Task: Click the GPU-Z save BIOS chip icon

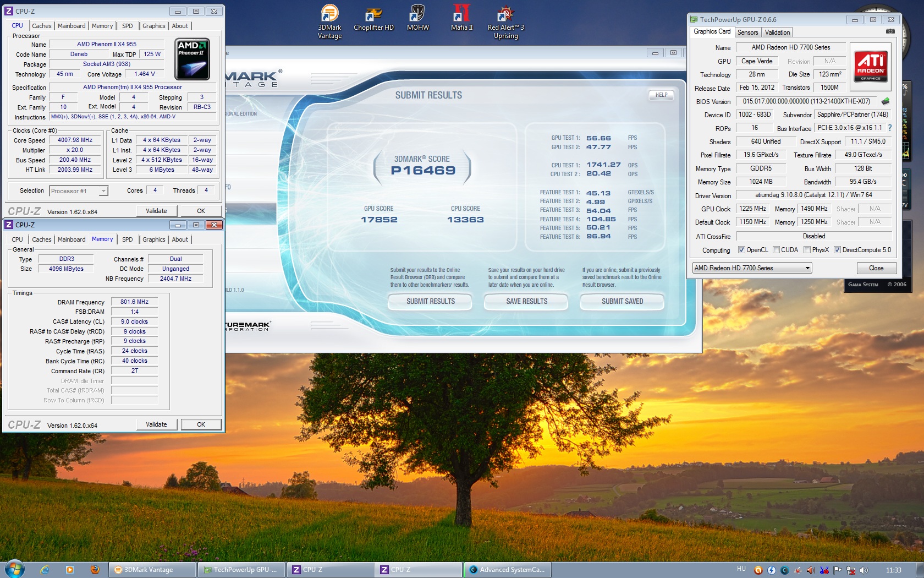Action: tap(886, 101)
